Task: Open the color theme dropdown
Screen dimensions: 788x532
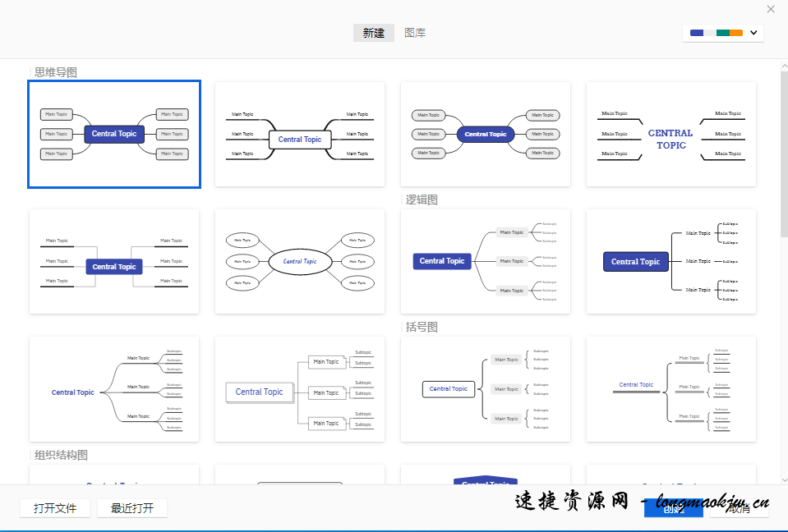Action: [722, 33]
